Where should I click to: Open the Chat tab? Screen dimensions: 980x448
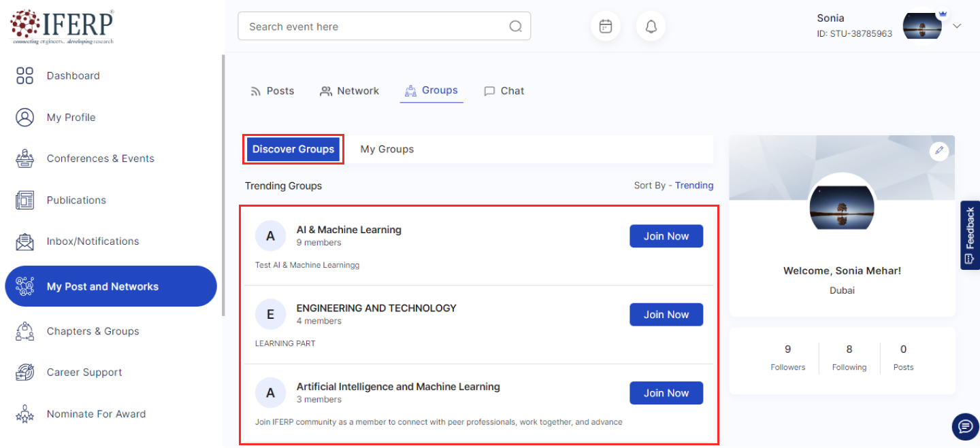click(504, 91)
